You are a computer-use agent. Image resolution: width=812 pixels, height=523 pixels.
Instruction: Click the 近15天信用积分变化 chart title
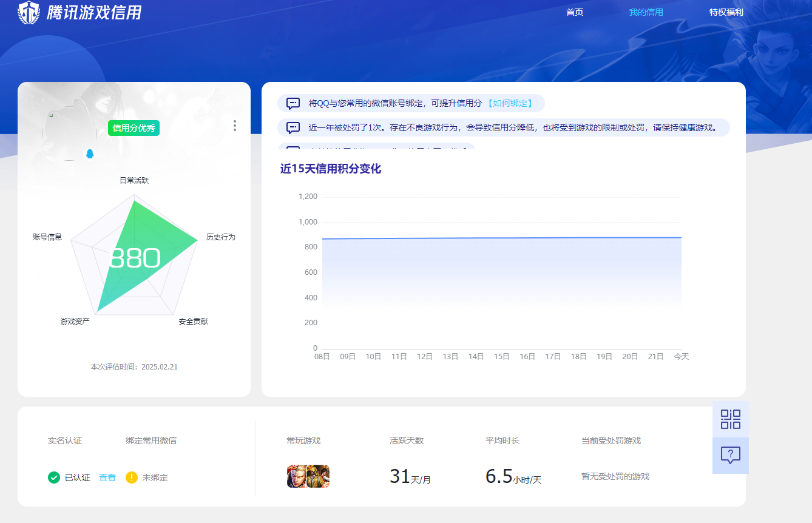tap(331, 169)
